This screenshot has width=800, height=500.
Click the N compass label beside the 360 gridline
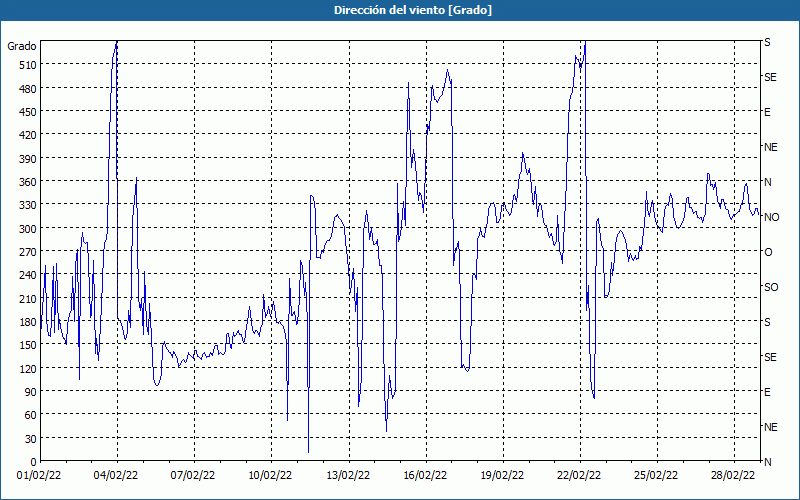[767, 182]
